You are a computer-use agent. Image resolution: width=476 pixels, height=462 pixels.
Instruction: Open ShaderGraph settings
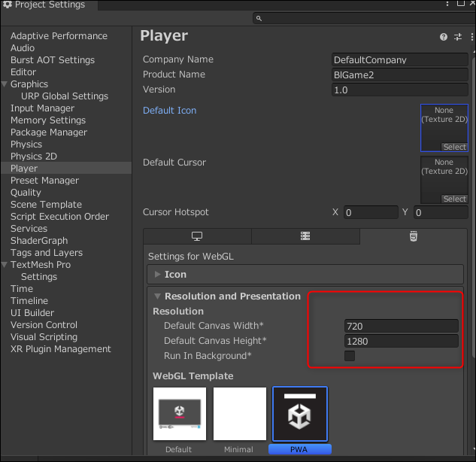tap(39, 241)
